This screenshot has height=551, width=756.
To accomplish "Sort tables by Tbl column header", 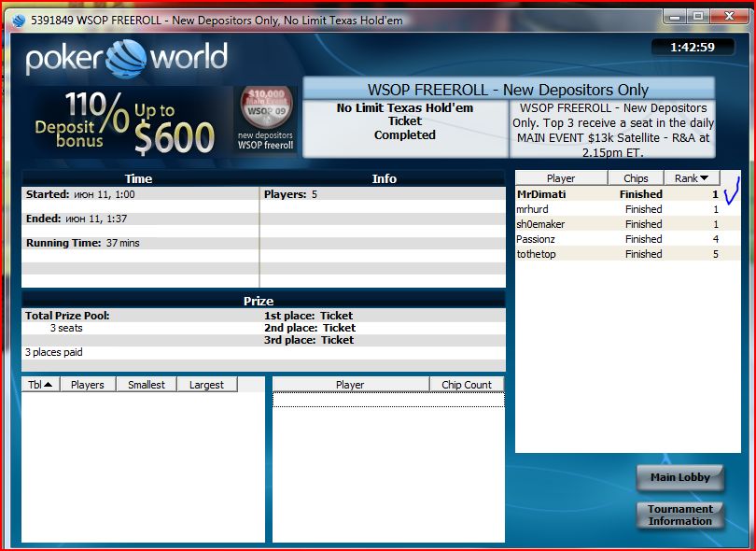I will 40,385.
